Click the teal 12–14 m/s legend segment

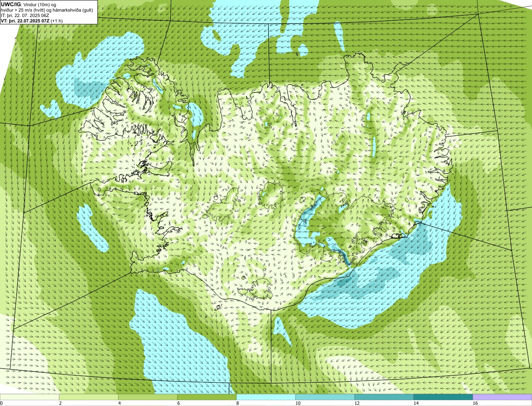(384, 397)
